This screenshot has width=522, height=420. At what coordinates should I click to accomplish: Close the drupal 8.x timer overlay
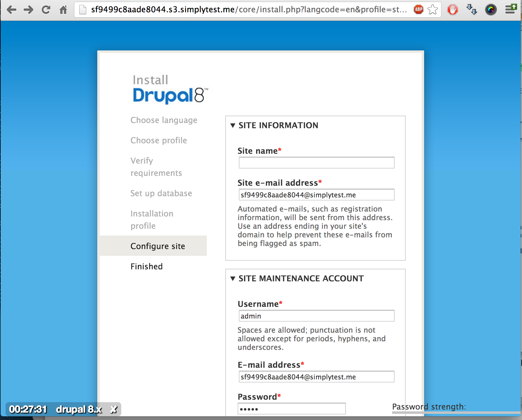(114, 409)
